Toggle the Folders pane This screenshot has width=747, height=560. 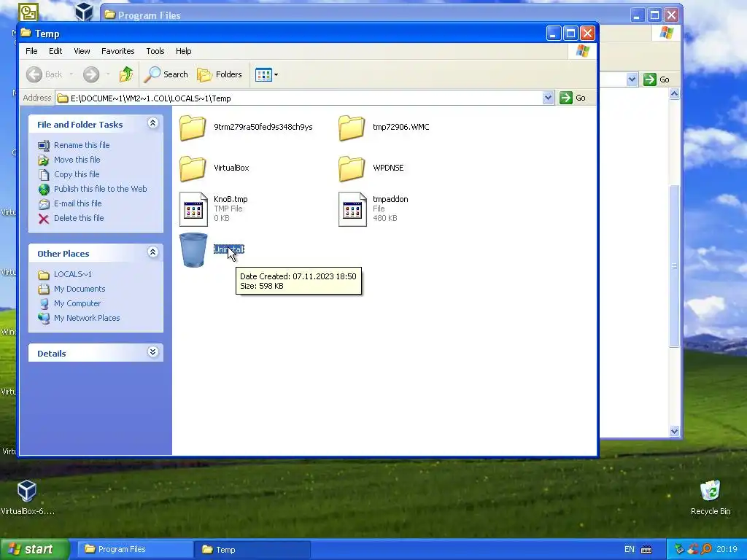pos(220,74)
